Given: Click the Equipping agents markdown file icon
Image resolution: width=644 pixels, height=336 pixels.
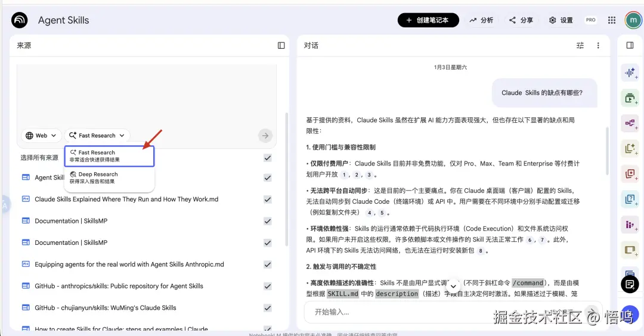Looking at the screenshot, I should click(26, 264).
